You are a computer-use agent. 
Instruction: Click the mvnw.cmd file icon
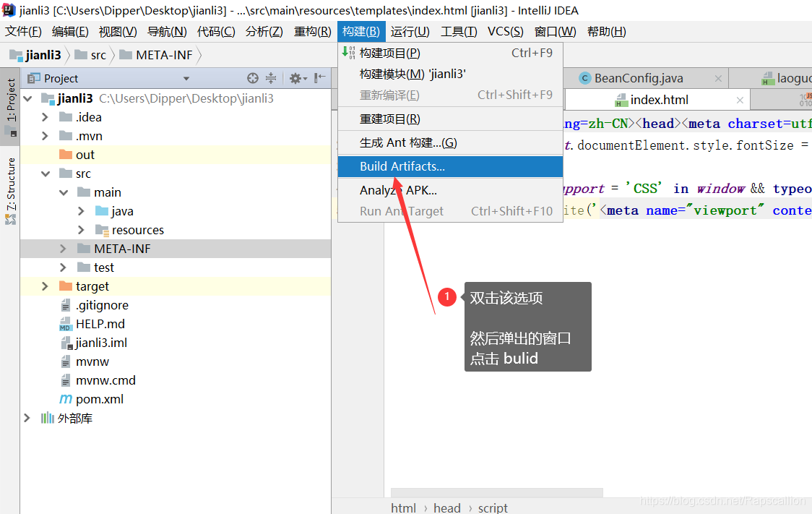(x=65, y=380)
